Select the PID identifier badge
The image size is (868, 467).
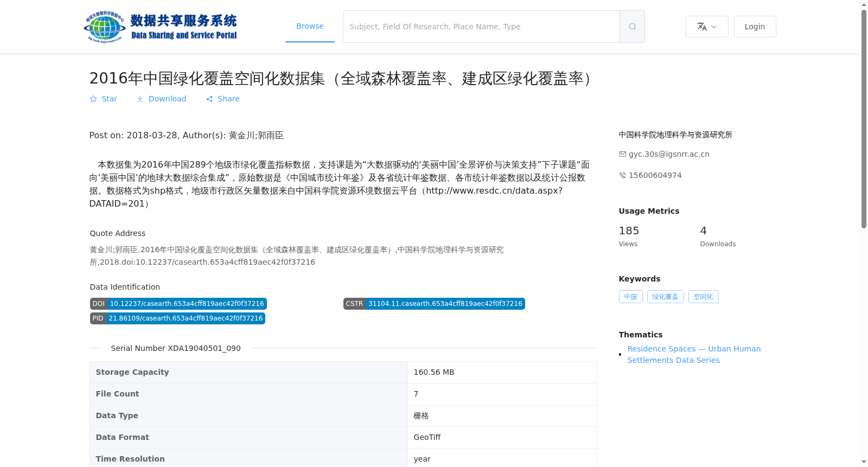pyautogui.click(x=177, y=318)
